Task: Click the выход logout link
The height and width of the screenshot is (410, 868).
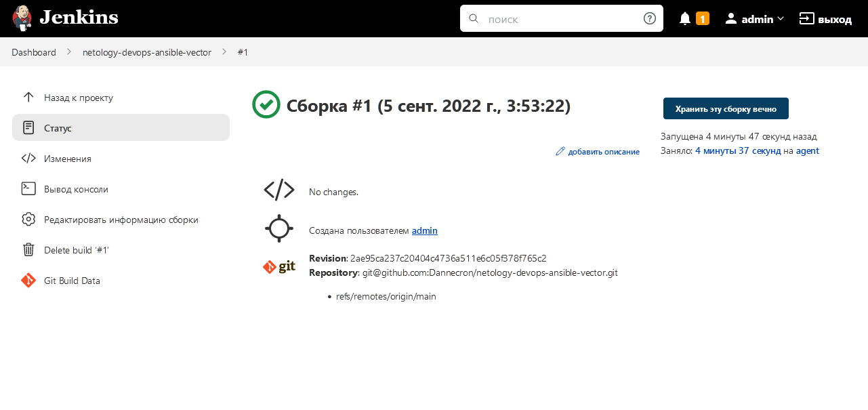Action: pos(825,19)
